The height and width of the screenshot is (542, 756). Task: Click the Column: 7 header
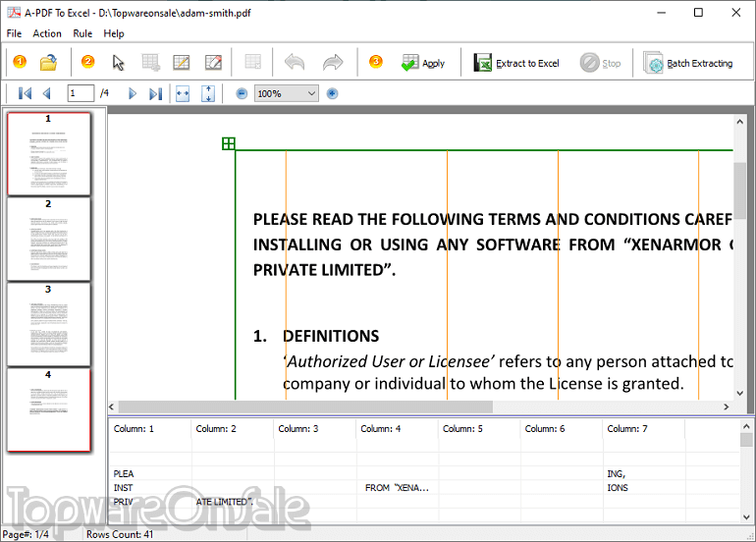click(644, 429)
